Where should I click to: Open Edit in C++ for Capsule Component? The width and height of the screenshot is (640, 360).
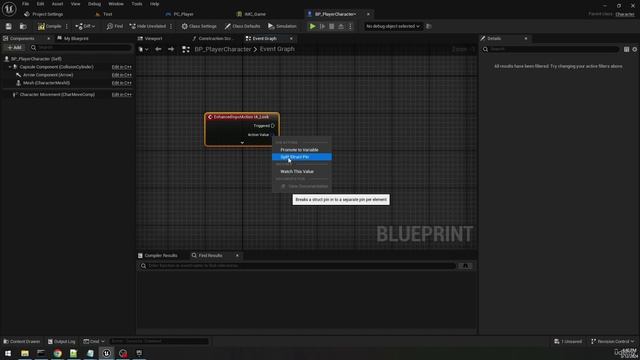pyautogui.click(x=122, y=67)
